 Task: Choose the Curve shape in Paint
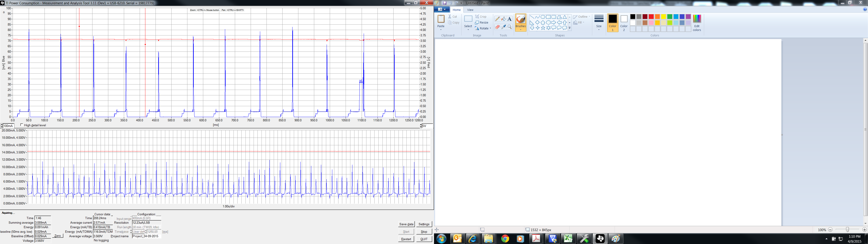point(538,17)
